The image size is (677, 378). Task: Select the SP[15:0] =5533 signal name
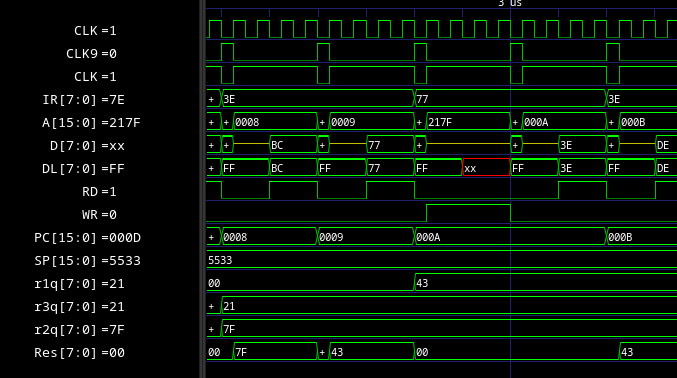coord(87,260)
